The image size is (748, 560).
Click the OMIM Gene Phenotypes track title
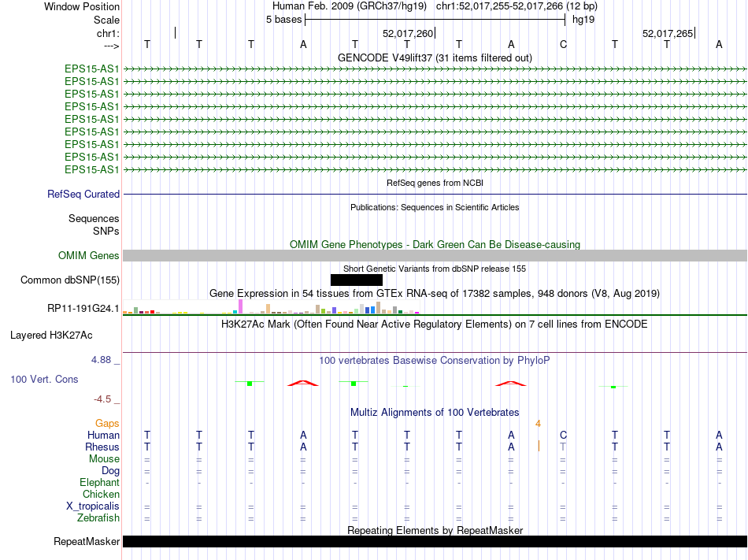pyautogui.click(x=435, y=244)
